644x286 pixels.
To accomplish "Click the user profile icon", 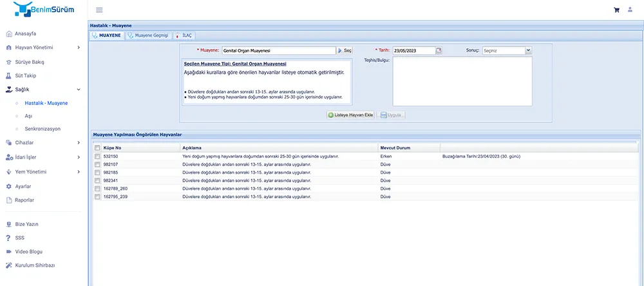I will pos(630,10).
